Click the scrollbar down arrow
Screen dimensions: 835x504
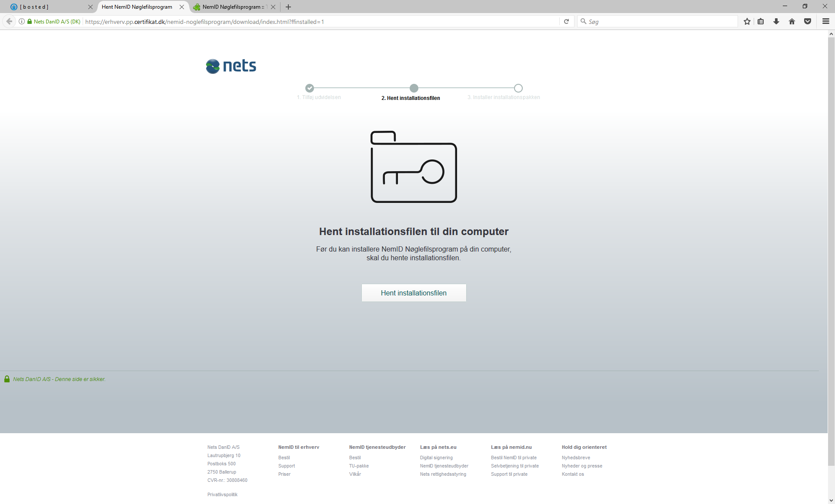click(x=831, y=500)
